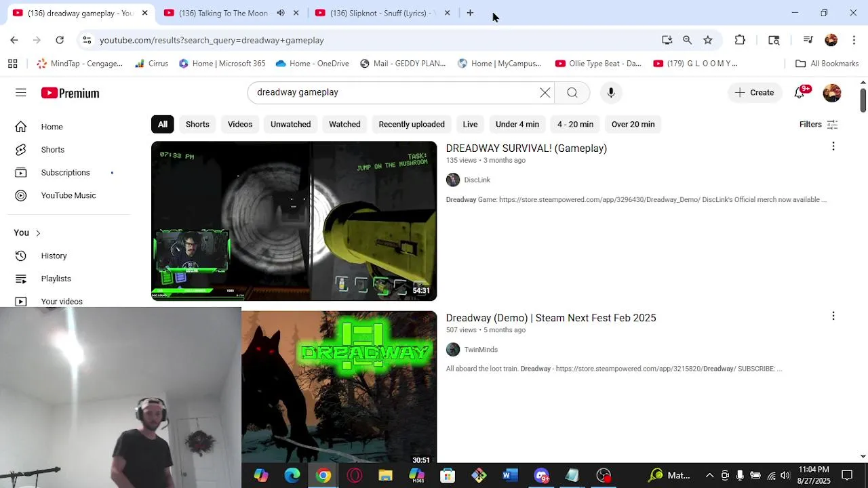Mute the Talking To The Moon tab audio
The image size is (868, 488).
pos(281,13)
